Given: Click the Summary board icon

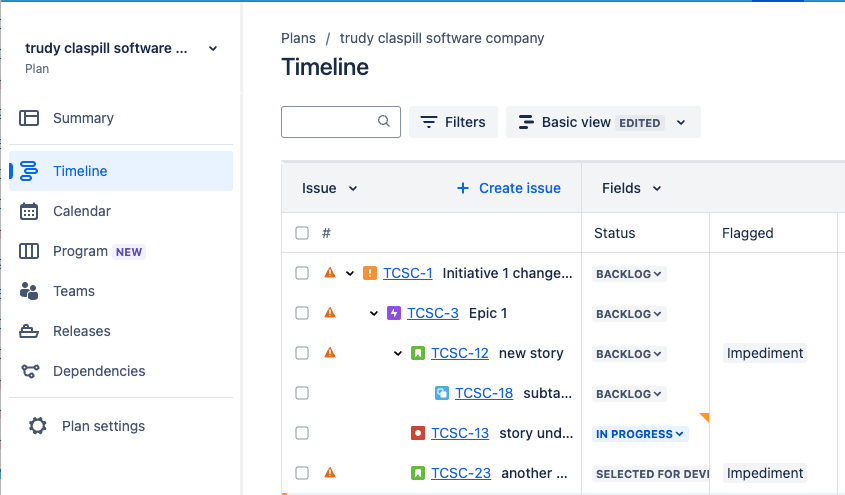Looking at the screenshot, I should tap(29, 118).
